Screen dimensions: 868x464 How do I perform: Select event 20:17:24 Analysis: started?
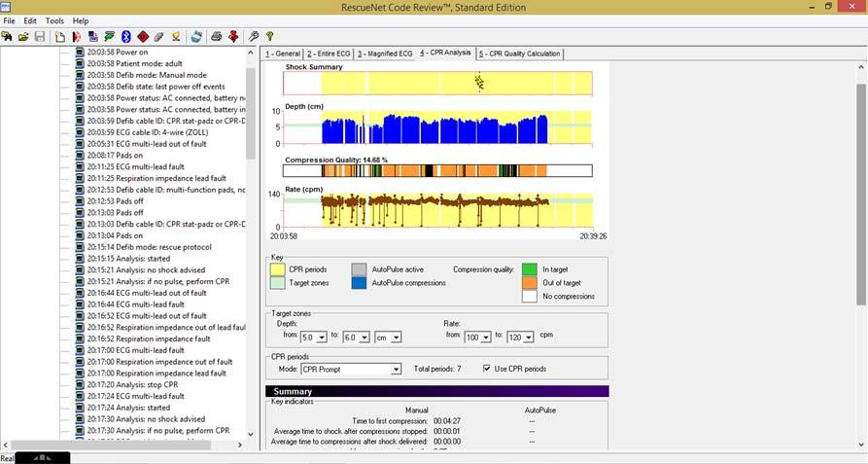(128, 408)
